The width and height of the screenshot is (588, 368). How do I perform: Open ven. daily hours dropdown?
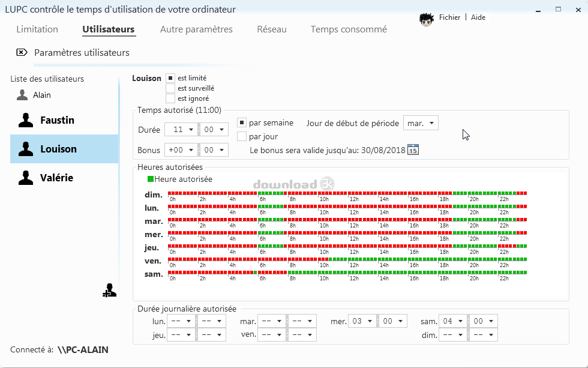[272, 334]
